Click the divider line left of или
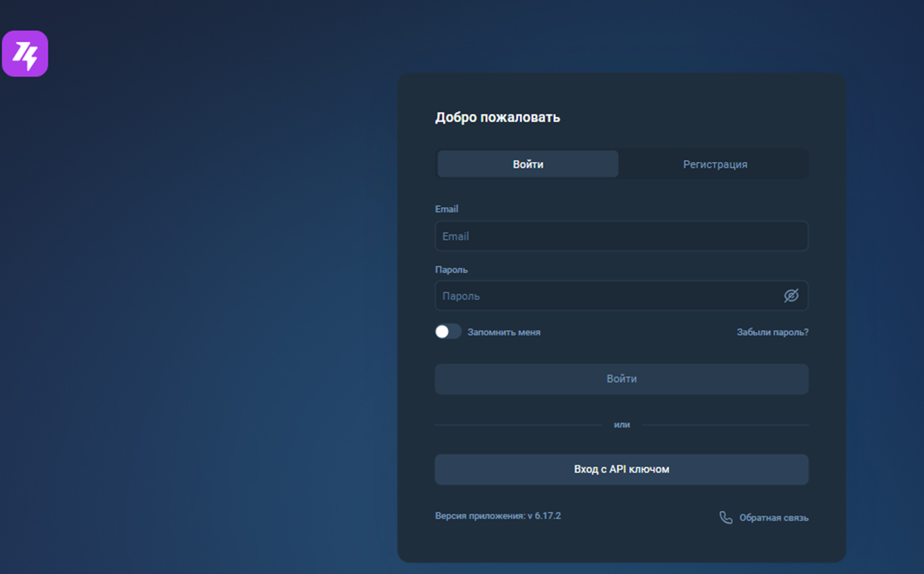 point(517,425)
